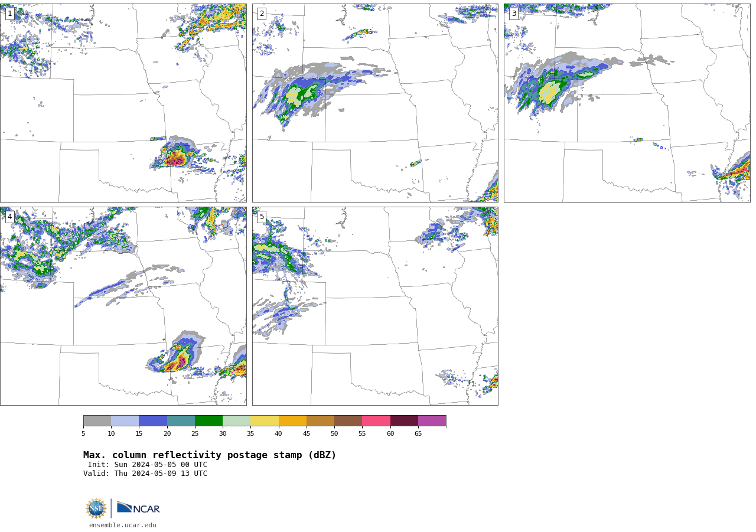Open ensemble member 4 reflectivity map
Image resolution: width=756 pixels, height=532 pixels.
click(123, 306)
